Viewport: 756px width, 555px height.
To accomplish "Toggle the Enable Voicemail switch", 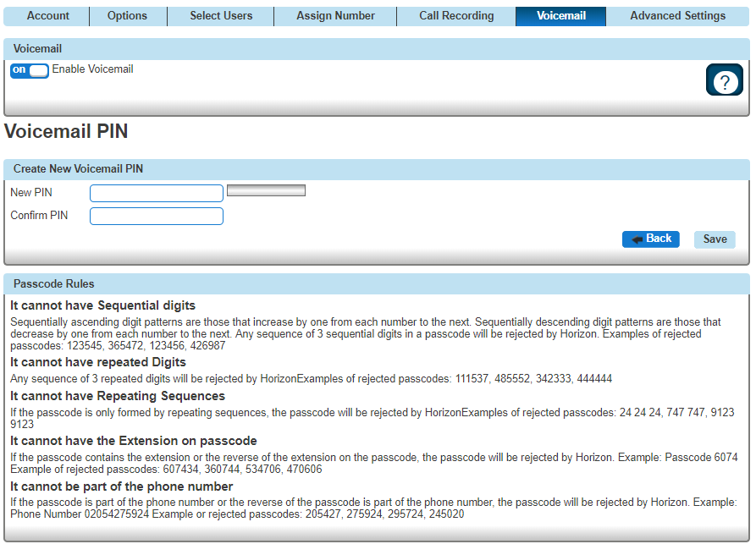I will pyautogui.click(x=30, y=70).
